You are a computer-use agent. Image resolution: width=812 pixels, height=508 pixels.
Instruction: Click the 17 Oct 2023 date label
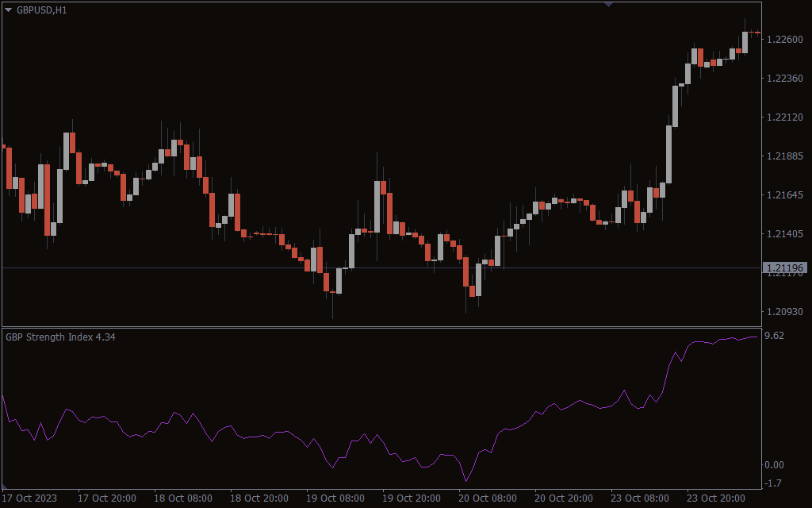pyautogui.click(x=31, y=498)
